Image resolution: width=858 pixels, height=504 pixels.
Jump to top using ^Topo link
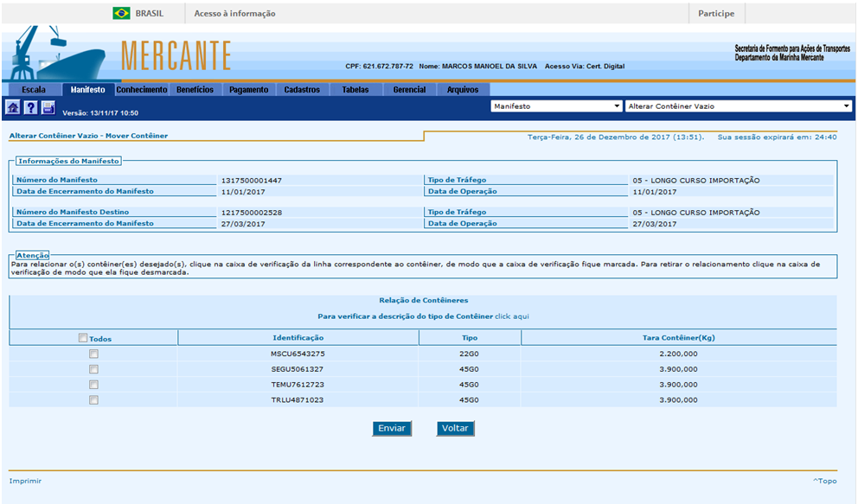(824, 481)
